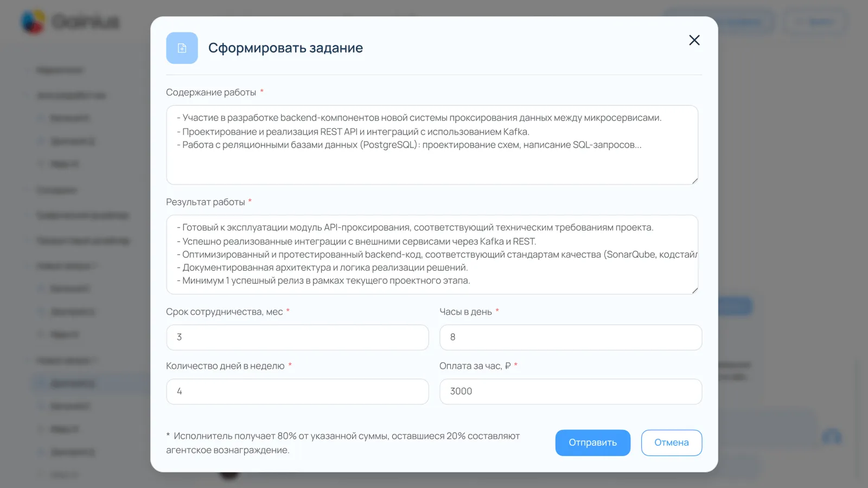Click into the Результат работы text area
The width and height of the screenshot is (868, 488).
tap(432, 255)
